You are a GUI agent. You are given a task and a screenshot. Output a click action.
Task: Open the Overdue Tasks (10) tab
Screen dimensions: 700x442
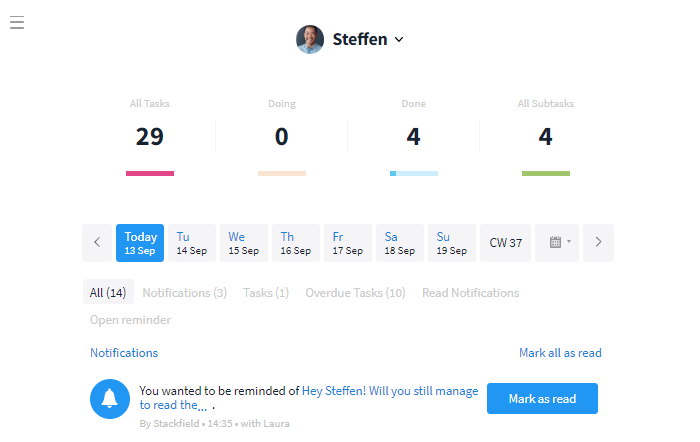pyautogui.click(x=355, y=293)
